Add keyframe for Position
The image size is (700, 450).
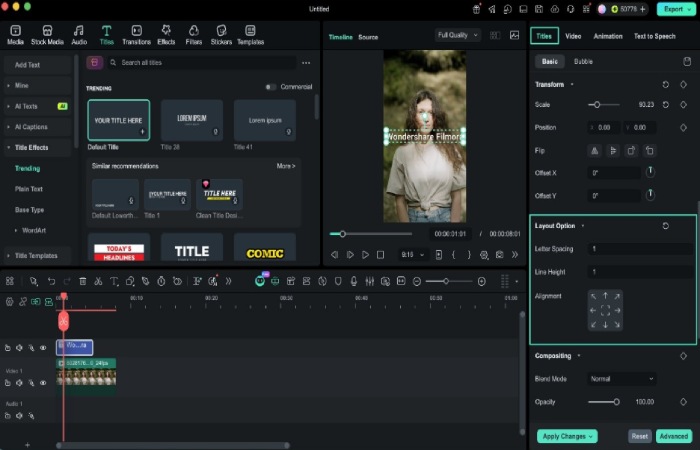(683, 128)
